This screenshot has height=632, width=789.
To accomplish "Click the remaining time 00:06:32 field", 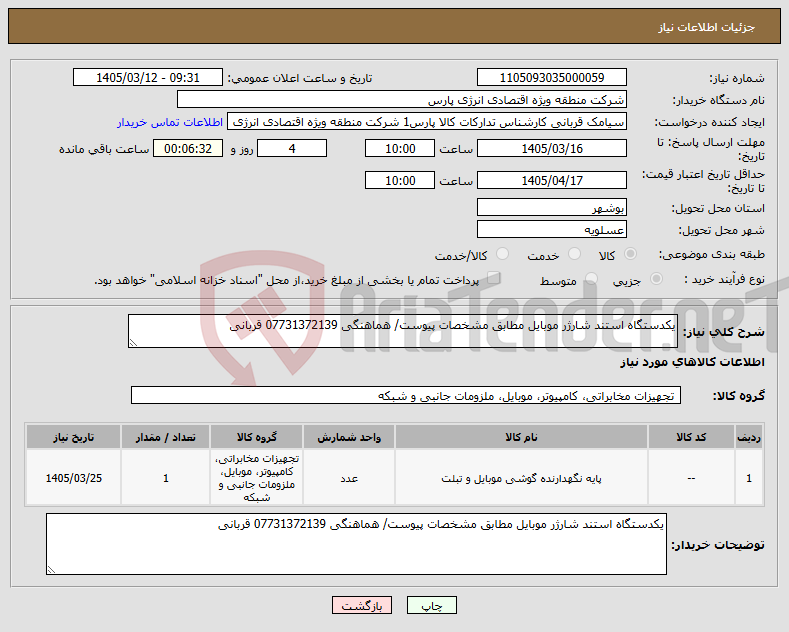I will 188,148.
